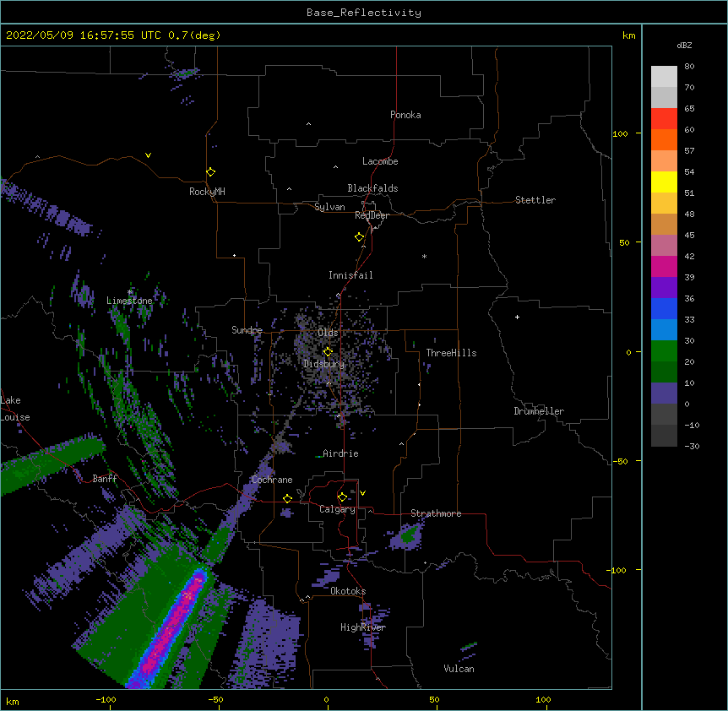Click the Innisfail label
This screenshot has width=728, height=711.
coord(350,275)
